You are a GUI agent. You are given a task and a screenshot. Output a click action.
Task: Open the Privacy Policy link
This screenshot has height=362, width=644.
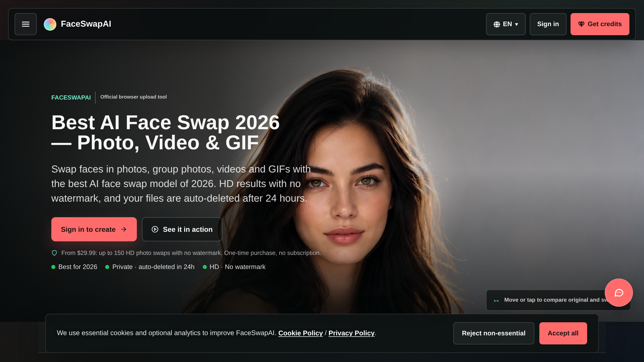[x=351, y=333]
